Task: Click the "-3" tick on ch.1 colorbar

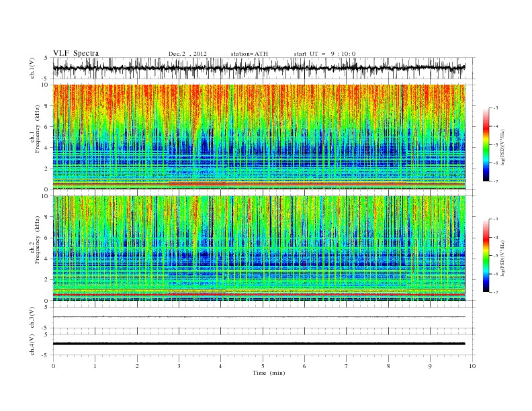Action: pos(496,108)
